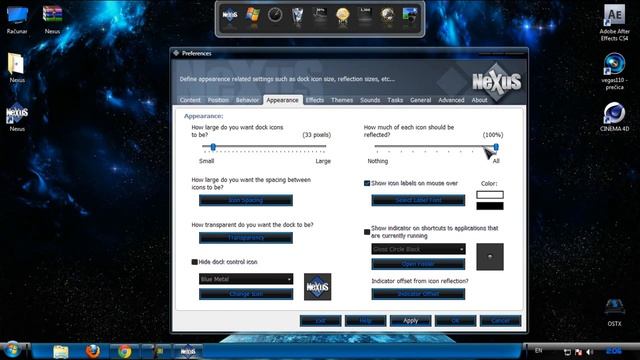Click the OK button

pyautogui.click(x=456, y=321)
